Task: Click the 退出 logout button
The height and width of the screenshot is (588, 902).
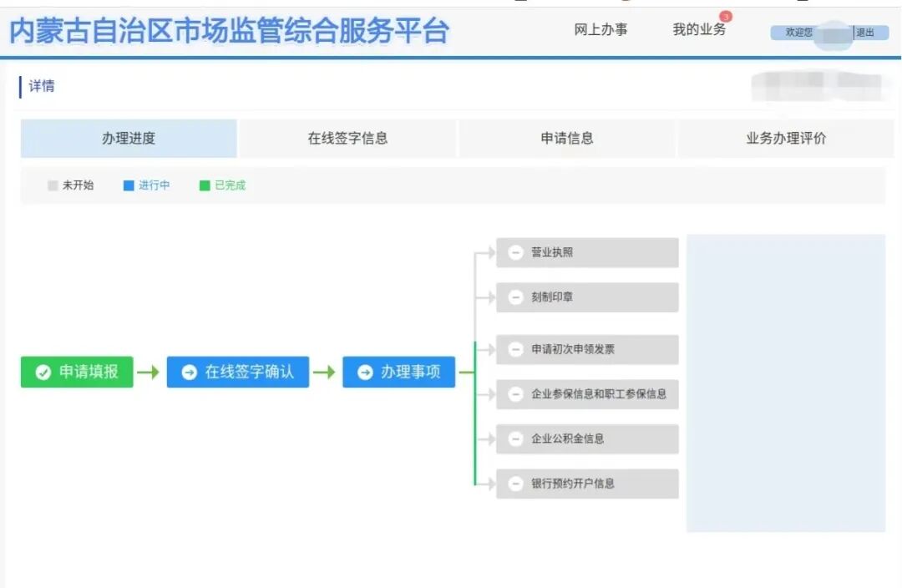Action: point(867,33)
